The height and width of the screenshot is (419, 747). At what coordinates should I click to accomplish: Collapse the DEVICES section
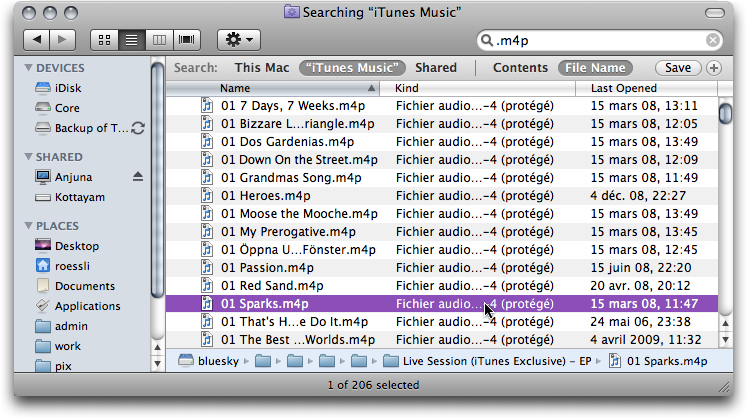click(x=28, y=68)
